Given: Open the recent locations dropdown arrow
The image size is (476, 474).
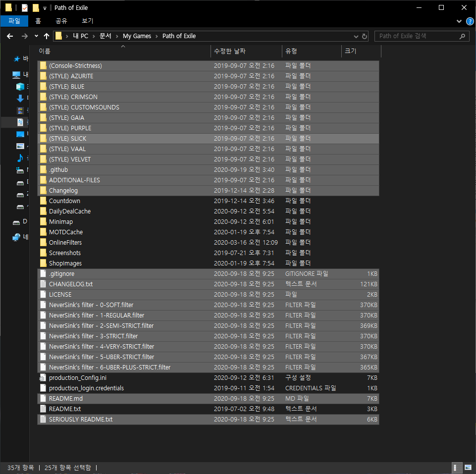Looking at the screenshot, I should pos(37,36).
